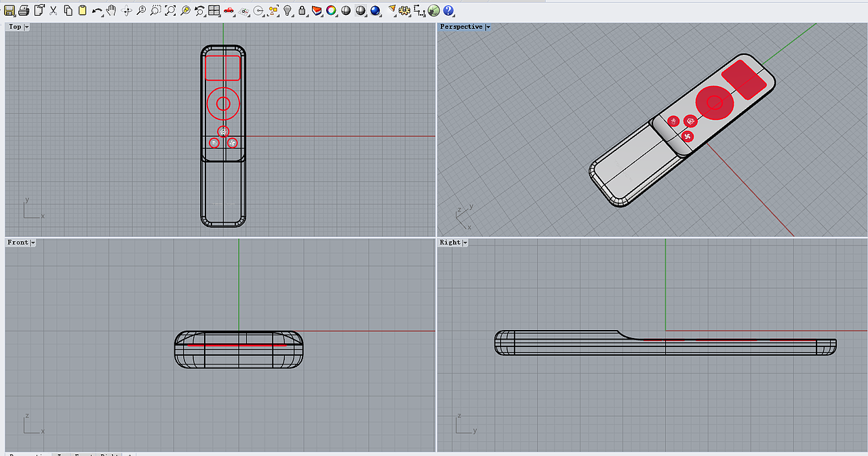This screenshot has width=868, height=456.
Task: Click the Copy to clipboard icon
Action: 68,10
